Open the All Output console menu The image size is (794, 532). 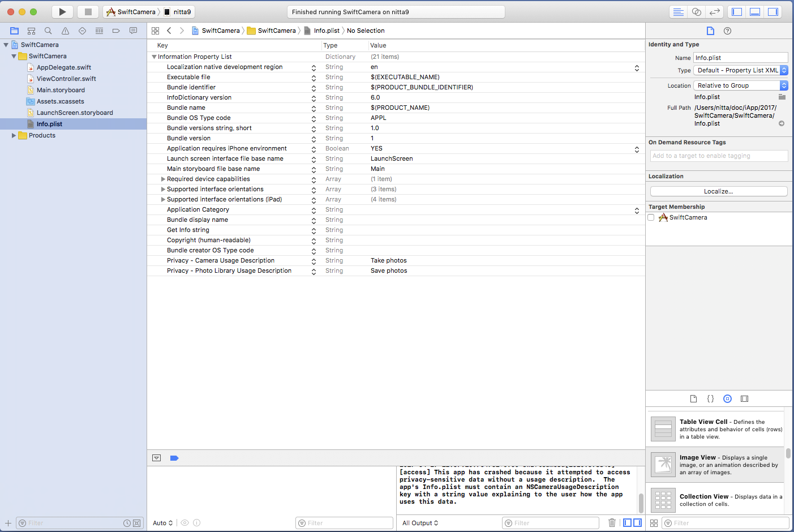click(x=420, y=523)
